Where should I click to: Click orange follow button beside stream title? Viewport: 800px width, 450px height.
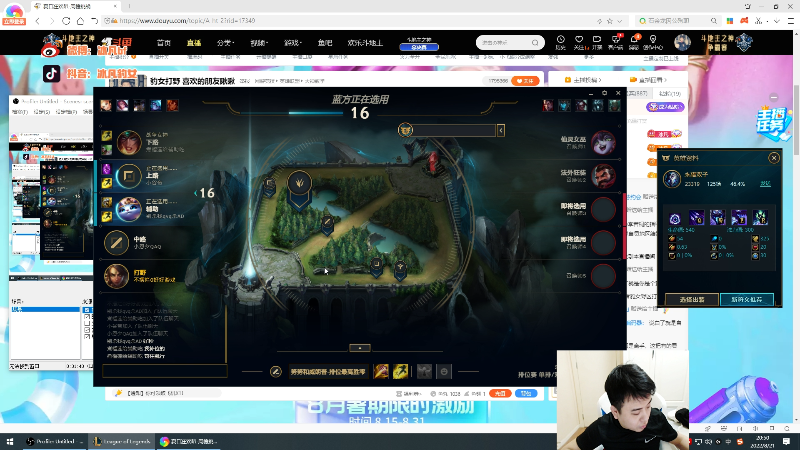pos(525,81)
